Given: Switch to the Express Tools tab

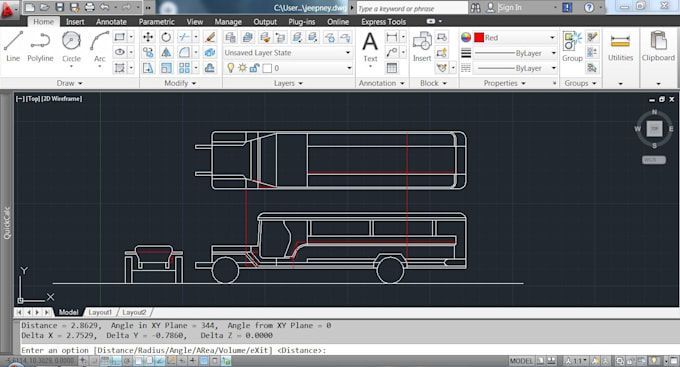Looking at the screenshot, I should pyautogui.click(x=383, y=22).
